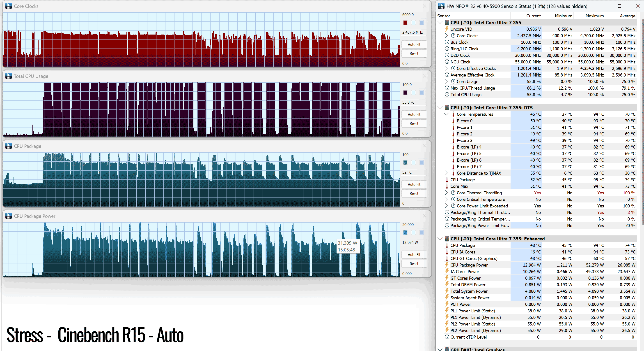Pick the dark purple swatch in Total CPU Usage graph
This screenshot has width=644, height=351.
click(x=406, y=93)
